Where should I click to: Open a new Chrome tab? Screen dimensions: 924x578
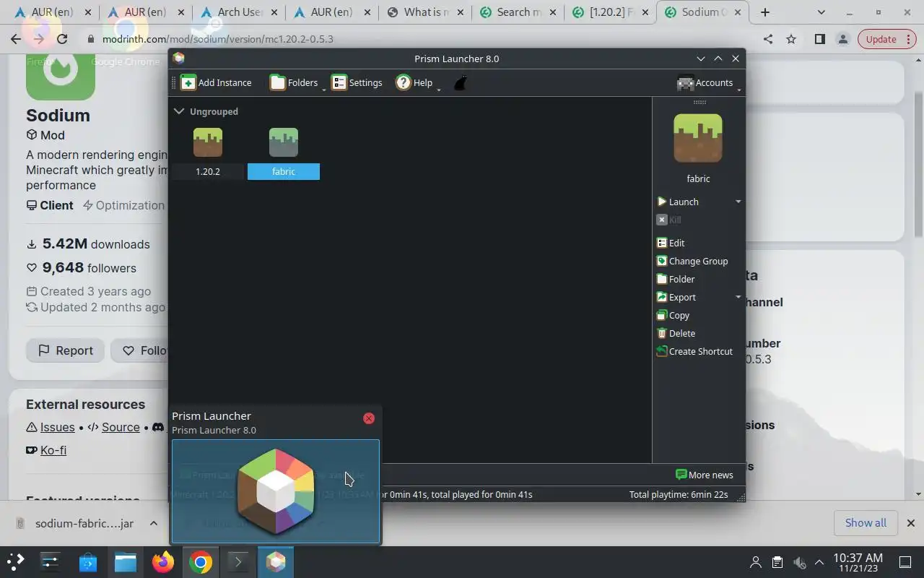tap(765, 12)
